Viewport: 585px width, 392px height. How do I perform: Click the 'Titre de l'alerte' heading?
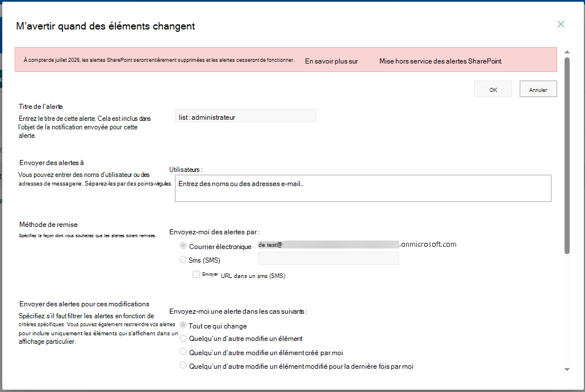pyautogui.click(x=41, y=107)
